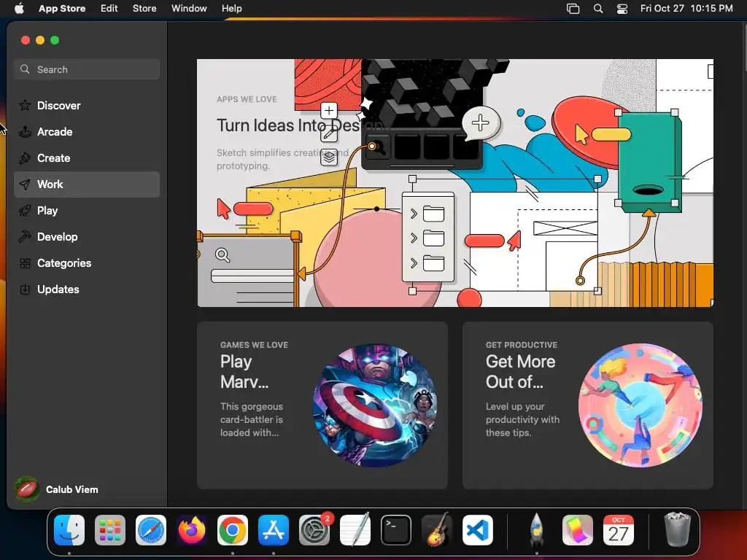Open Visual Studio Code from Dock
Image resolution: width=747 pixels, height=560 pixels.
point(477,530)
